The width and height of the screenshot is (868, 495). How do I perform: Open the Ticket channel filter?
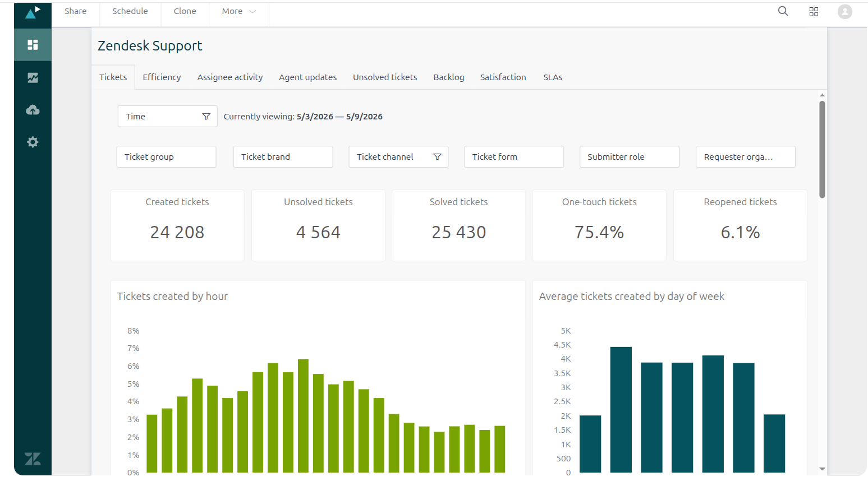tap(398, 157)
